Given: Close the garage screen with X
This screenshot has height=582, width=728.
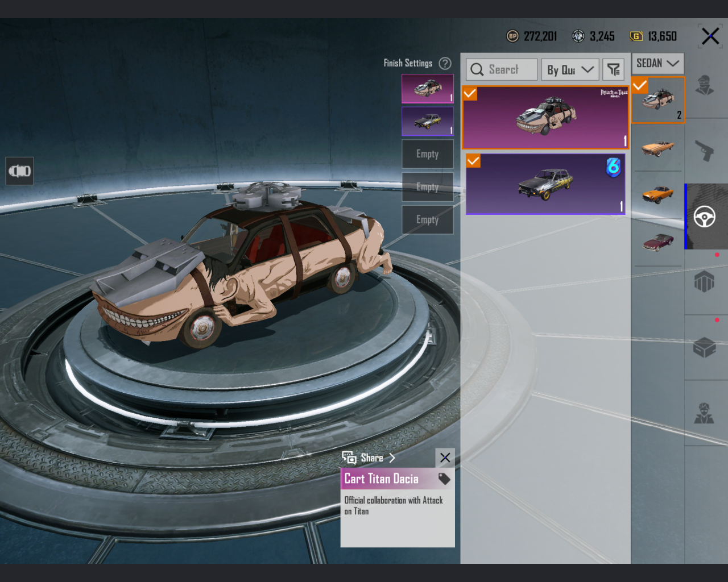Looking at the screenshot, I should 710,36.
